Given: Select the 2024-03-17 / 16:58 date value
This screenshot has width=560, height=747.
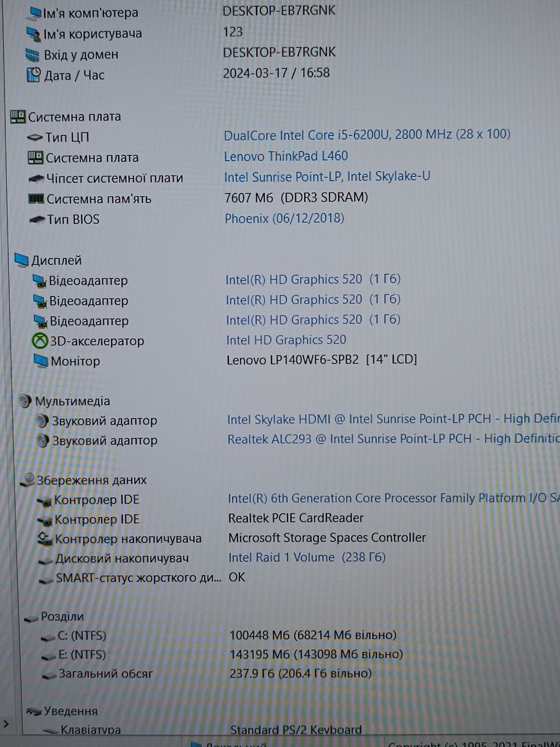Looking at the screenshot, I should [x=276, y=73].
